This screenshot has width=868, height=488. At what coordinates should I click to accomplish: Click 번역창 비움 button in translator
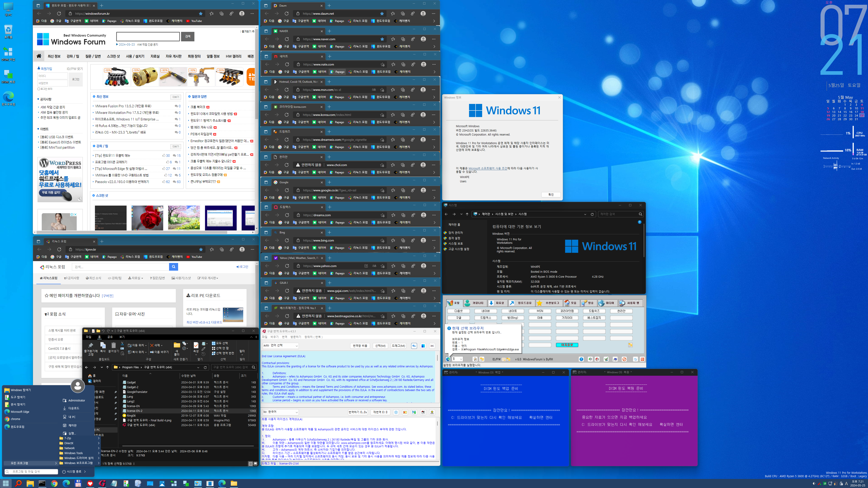(x=360, y=346)
